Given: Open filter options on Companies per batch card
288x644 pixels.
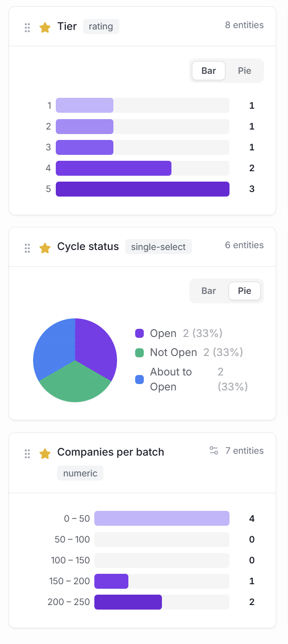Looking at the screenshot, I should [213, 451].
